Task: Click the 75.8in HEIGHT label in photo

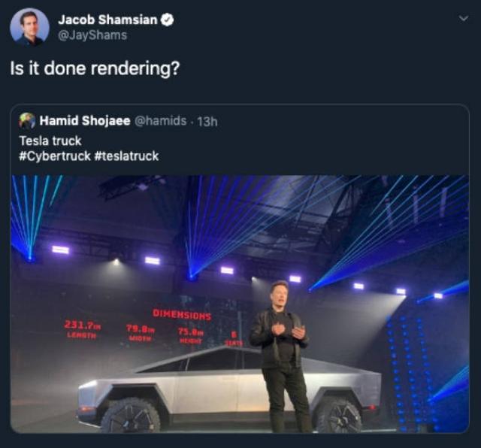Action: point(190,332)
